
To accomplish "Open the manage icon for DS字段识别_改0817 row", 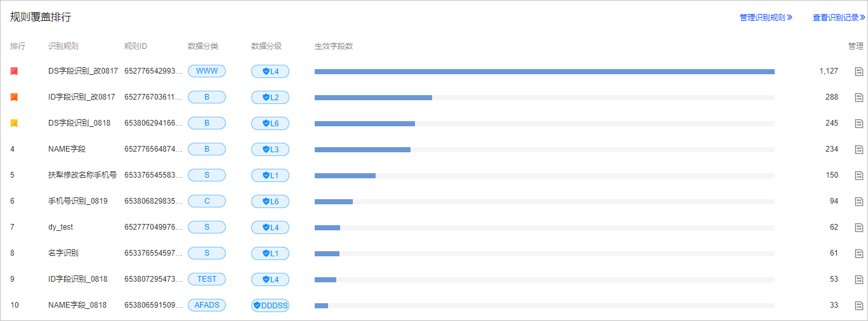I will coord(859,71).
